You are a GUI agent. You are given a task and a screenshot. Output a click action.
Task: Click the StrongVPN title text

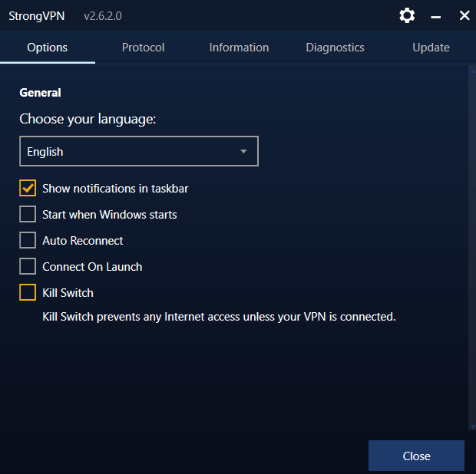pos(36,16)
